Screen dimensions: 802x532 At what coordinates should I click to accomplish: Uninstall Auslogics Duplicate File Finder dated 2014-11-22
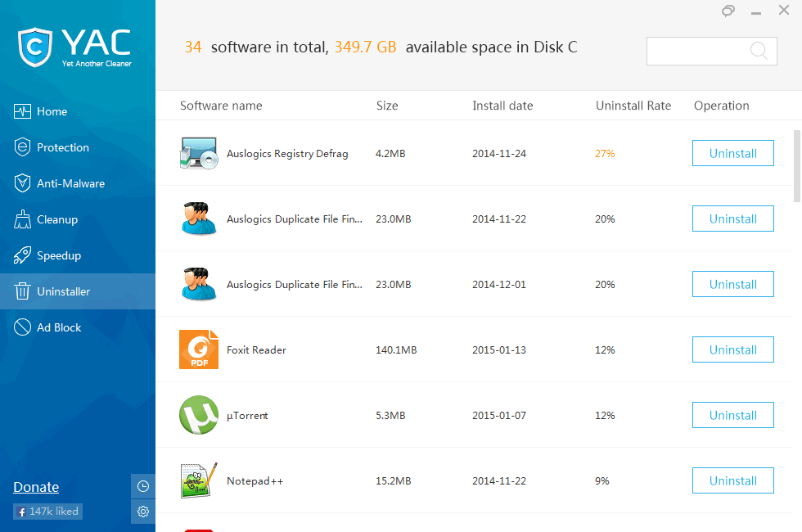coord(733,219)
